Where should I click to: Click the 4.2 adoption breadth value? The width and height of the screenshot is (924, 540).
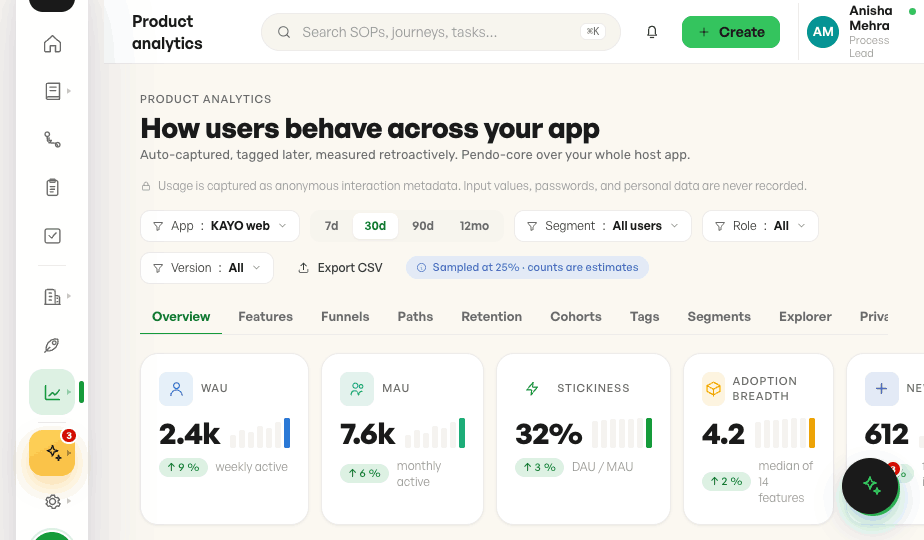723,434
